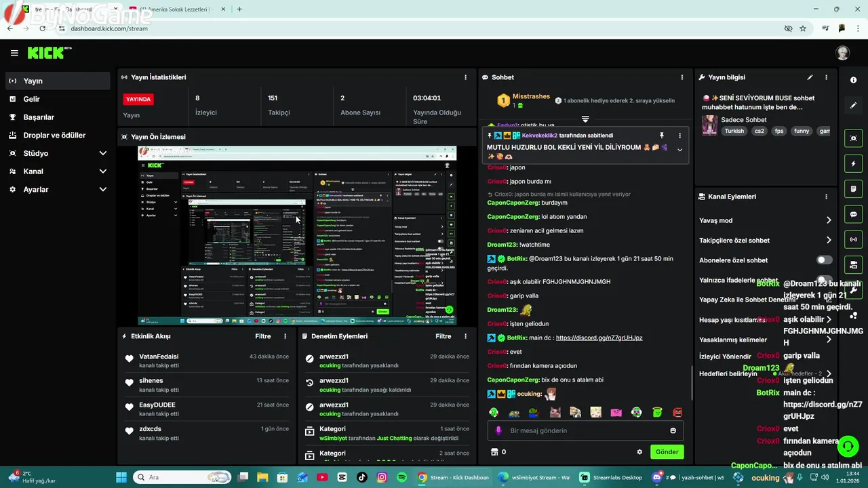Open chat settings gear icon
The height and width of the screenshot is (488, 868).
639,452
